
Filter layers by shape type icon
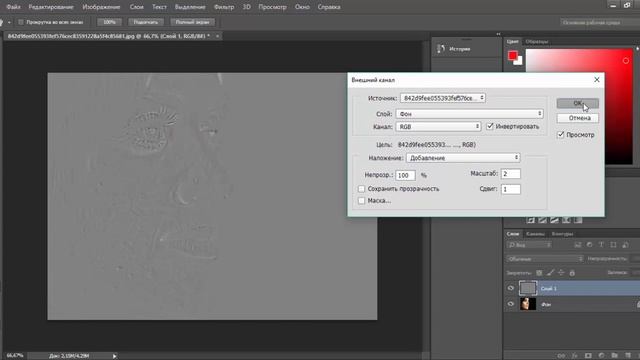[x=613, y=245]
